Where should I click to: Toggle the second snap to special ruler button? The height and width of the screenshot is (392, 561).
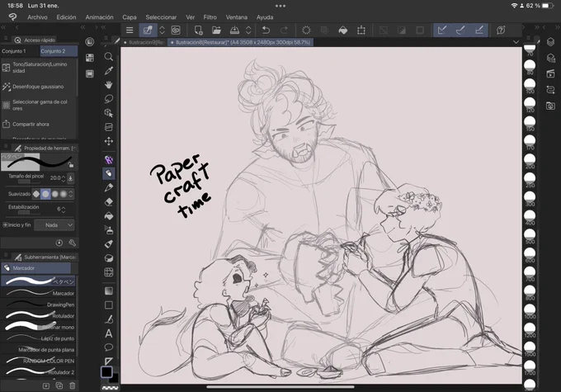pos(461,31)
